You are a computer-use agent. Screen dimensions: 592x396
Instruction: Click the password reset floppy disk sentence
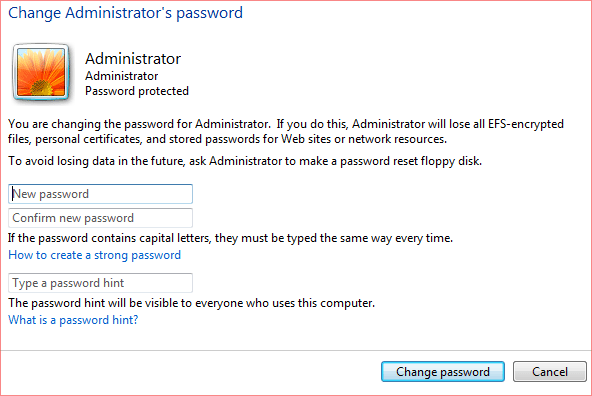pos(245,161)
